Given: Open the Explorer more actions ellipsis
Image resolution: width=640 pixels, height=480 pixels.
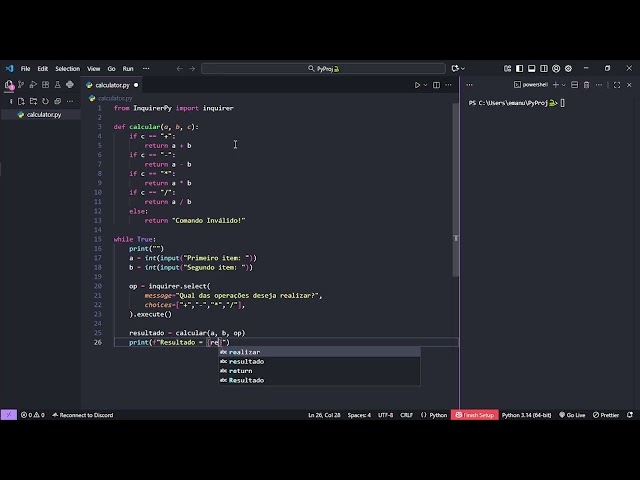Looking at the screenshot, I should (x=70, y=101).
